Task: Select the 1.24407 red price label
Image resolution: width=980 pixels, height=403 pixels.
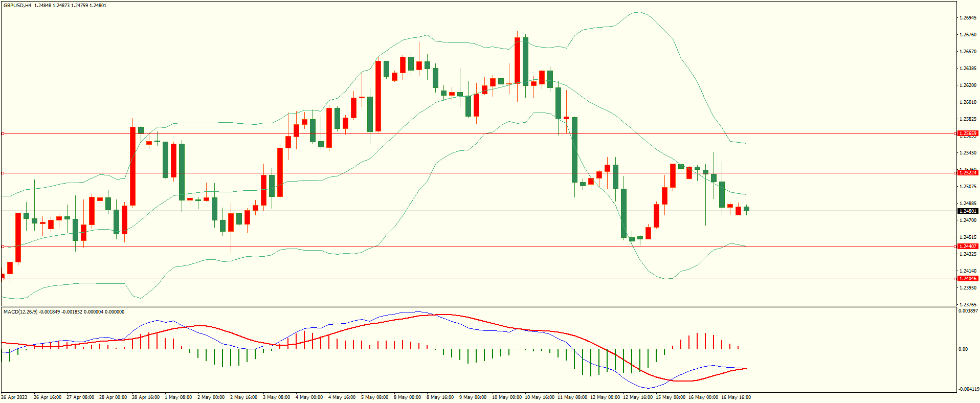Action: coord(967,247)
